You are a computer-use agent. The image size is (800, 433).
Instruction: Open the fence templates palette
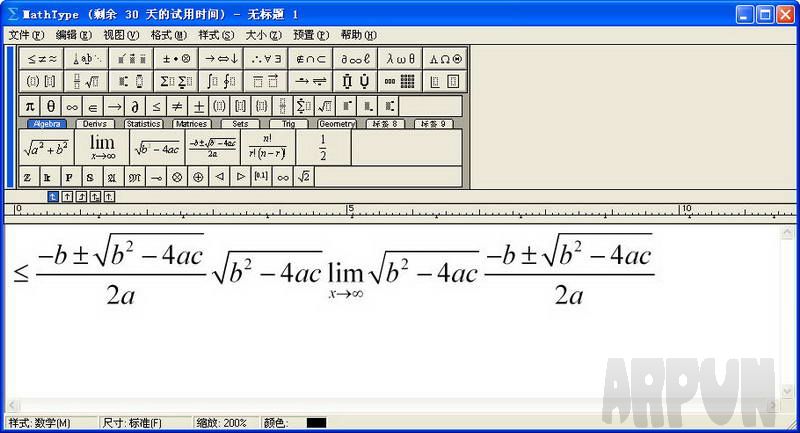(x=42, y=81)
